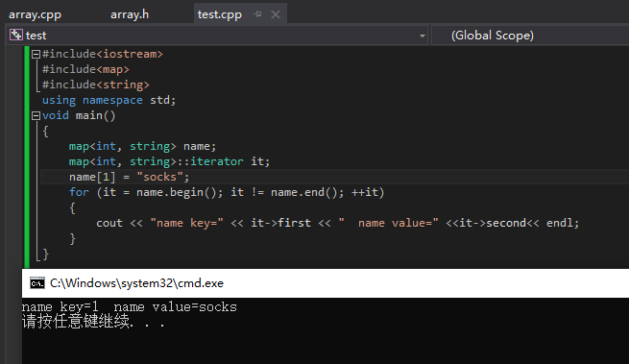The width and height of the screenshot is (629, 364).
Task: Switch to the array.h tab
Action: [x=130, y=14]
